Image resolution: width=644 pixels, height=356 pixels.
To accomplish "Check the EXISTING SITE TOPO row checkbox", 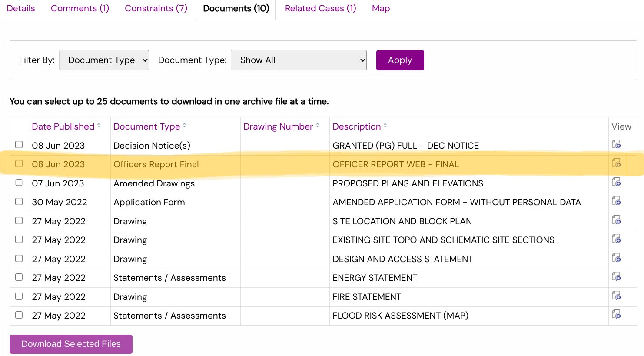I will [x=19, y=240].
